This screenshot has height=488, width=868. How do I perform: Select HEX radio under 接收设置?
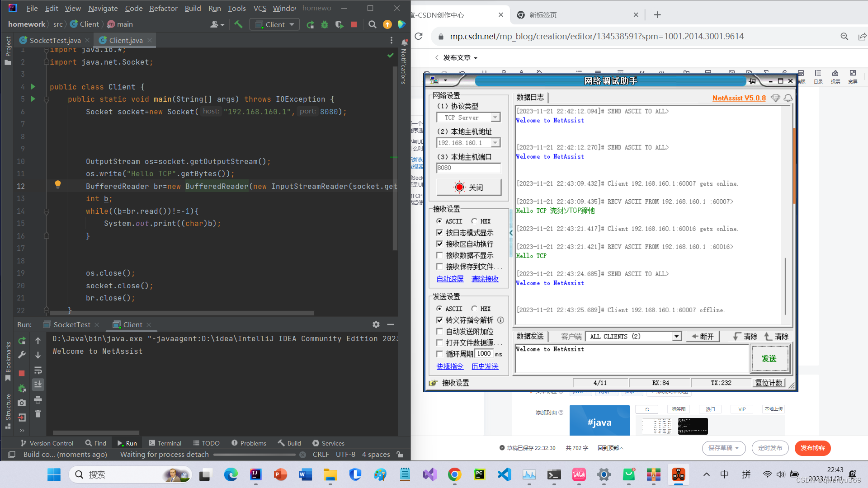pos(474,221)
